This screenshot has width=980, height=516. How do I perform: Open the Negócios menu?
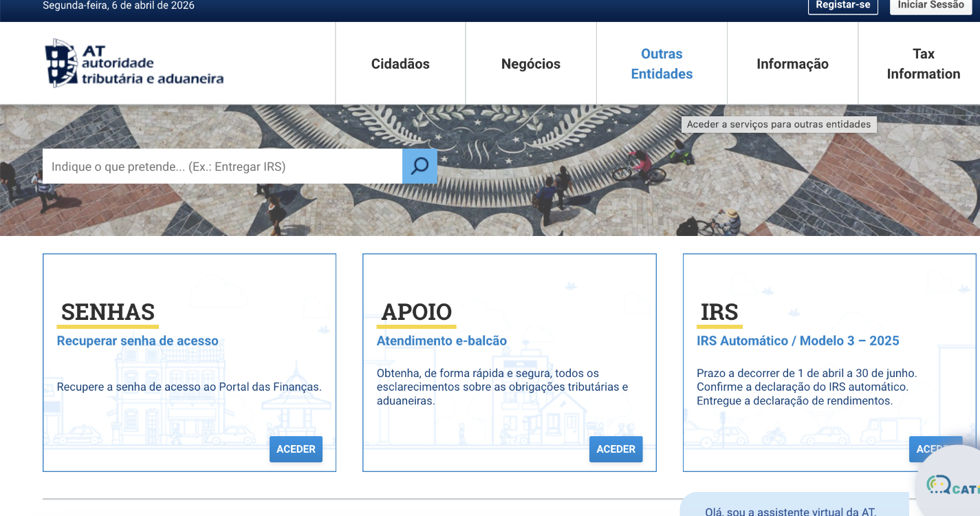[x=530, y=63]
